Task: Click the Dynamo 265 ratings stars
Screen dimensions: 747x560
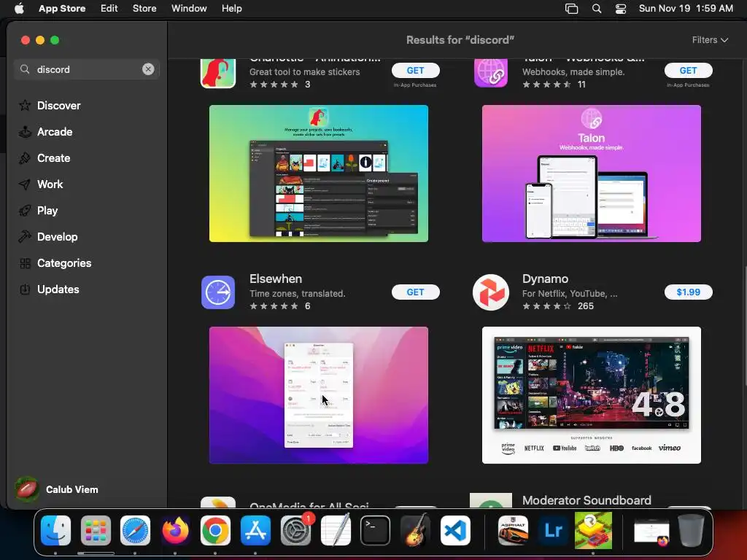Action: [546, 306]
